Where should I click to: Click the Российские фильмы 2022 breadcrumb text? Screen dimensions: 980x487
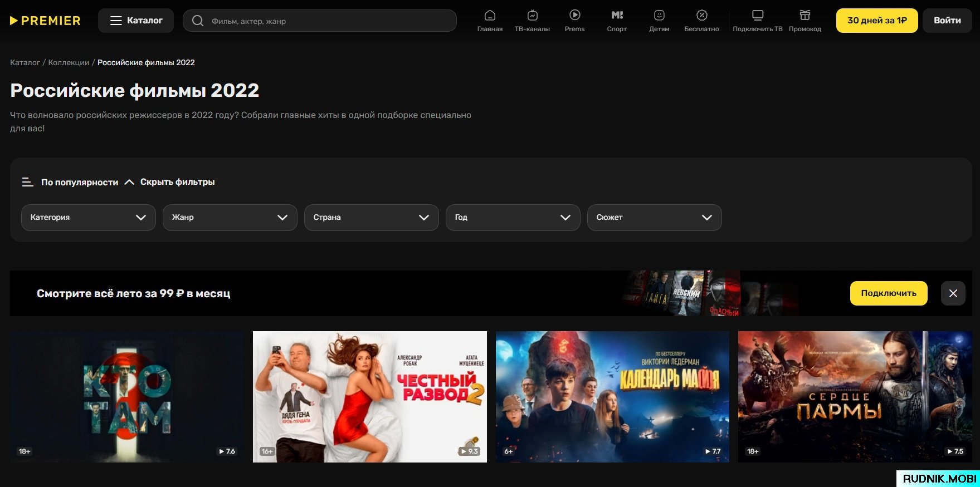(x=146, y=62)
